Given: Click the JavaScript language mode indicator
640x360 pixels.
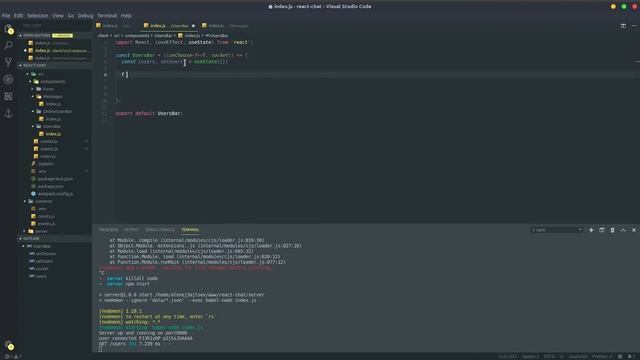Looking at the screenshot, I should coord(578,356).
